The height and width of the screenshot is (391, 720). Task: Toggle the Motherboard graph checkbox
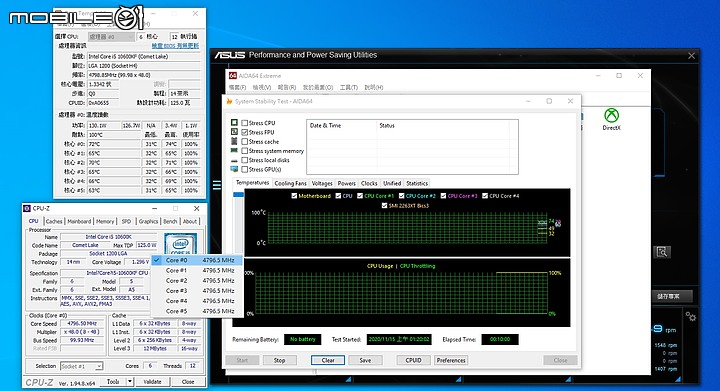tap(294, 196)
